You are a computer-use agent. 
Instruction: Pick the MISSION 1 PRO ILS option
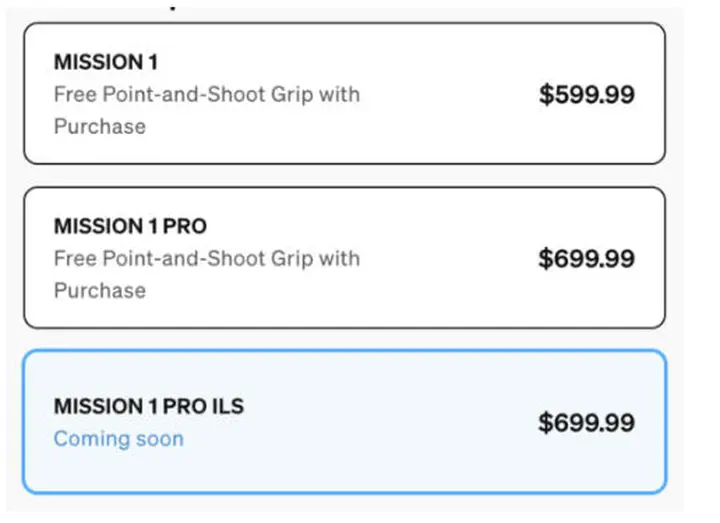click(344, 421)
